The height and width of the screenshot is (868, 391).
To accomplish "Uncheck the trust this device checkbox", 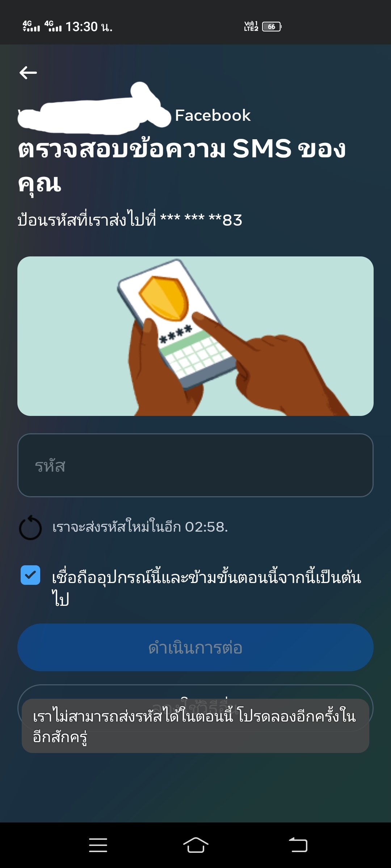I will click(x=30, y=575).
